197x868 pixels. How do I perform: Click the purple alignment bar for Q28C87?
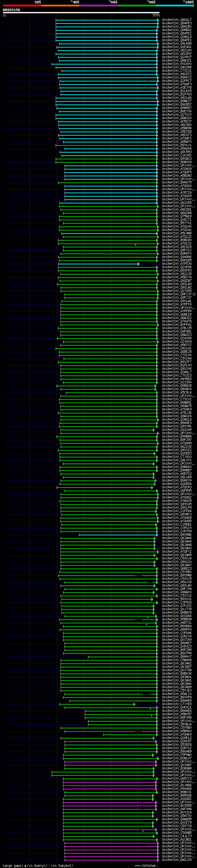(111, 741)
